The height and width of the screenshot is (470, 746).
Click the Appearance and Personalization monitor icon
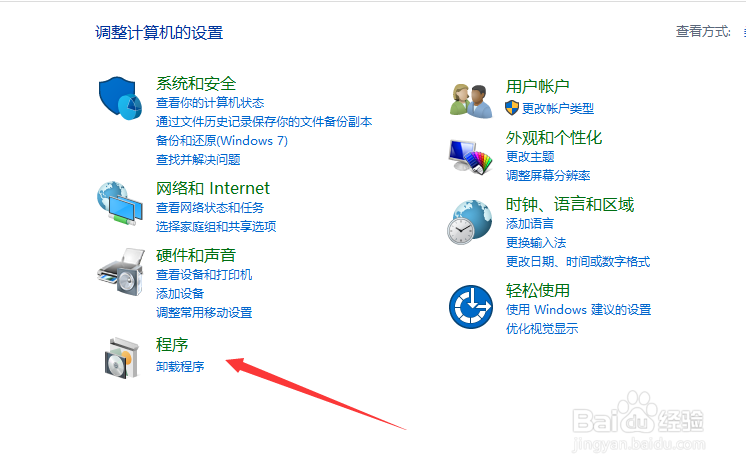click(470, 157)
